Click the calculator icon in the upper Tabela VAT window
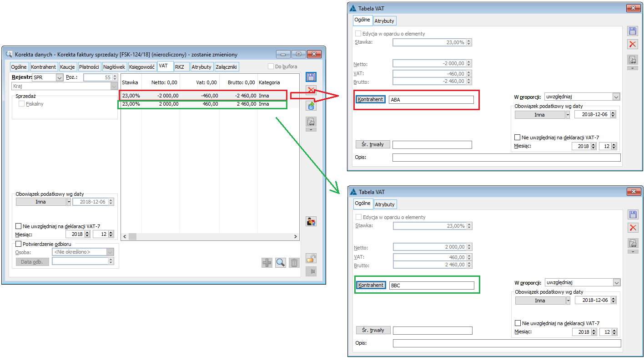This screenshot has width=644, height=362. [x=633, y=60]
